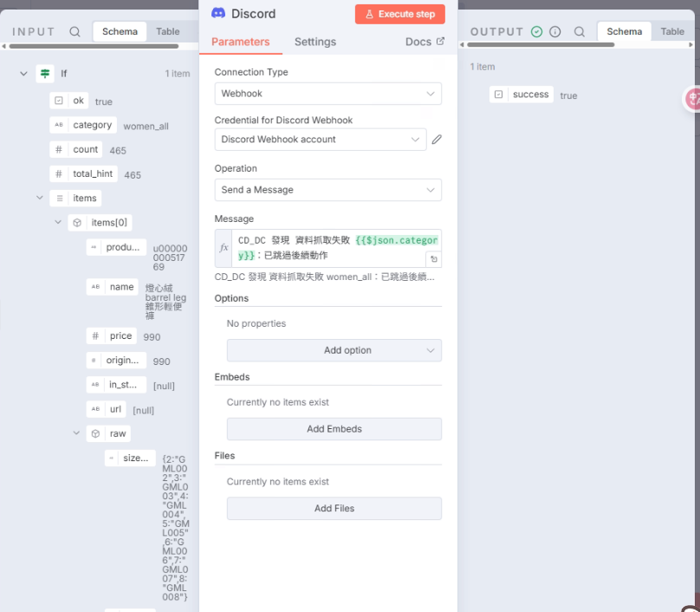Click the INPUT scrollbar left arrow
Screen dimensions: 700x612
(4, 46)
